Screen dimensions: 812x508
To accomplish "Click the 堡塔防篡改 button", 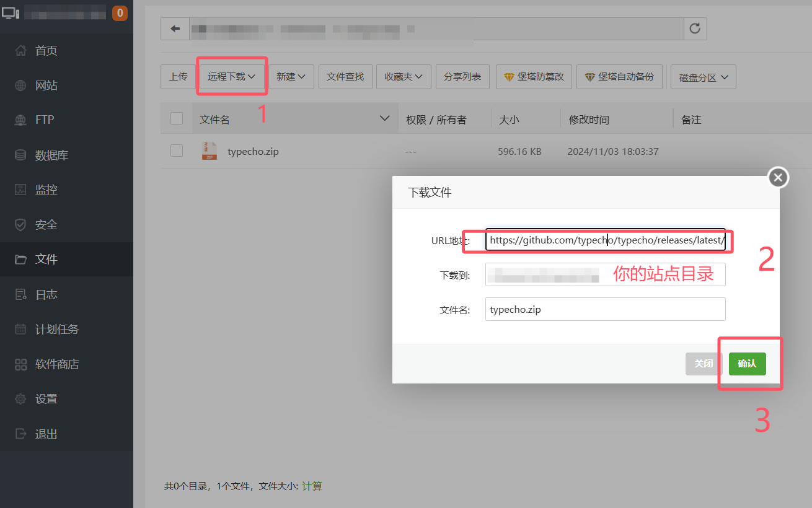I will coord(534,77).
